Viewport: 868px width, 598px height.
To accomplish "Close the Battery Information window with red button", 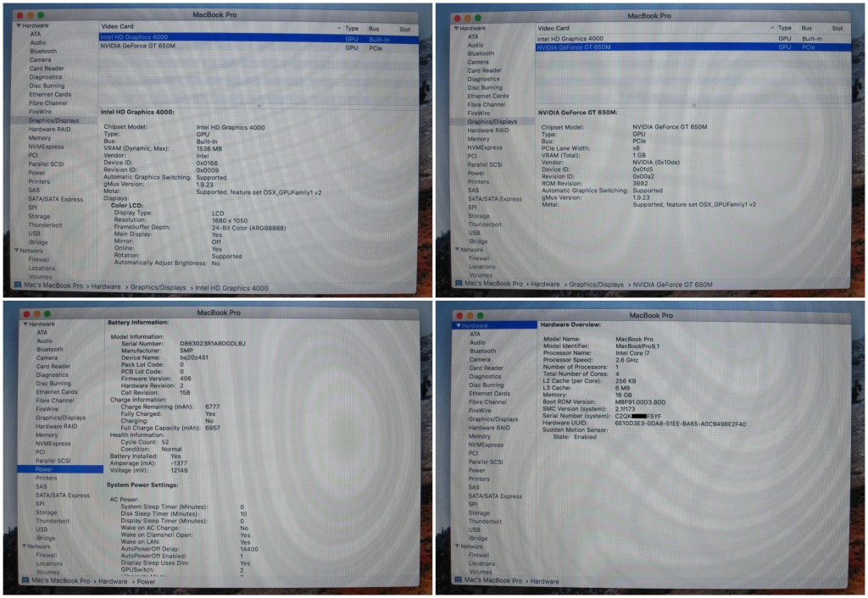I will 26,313.
